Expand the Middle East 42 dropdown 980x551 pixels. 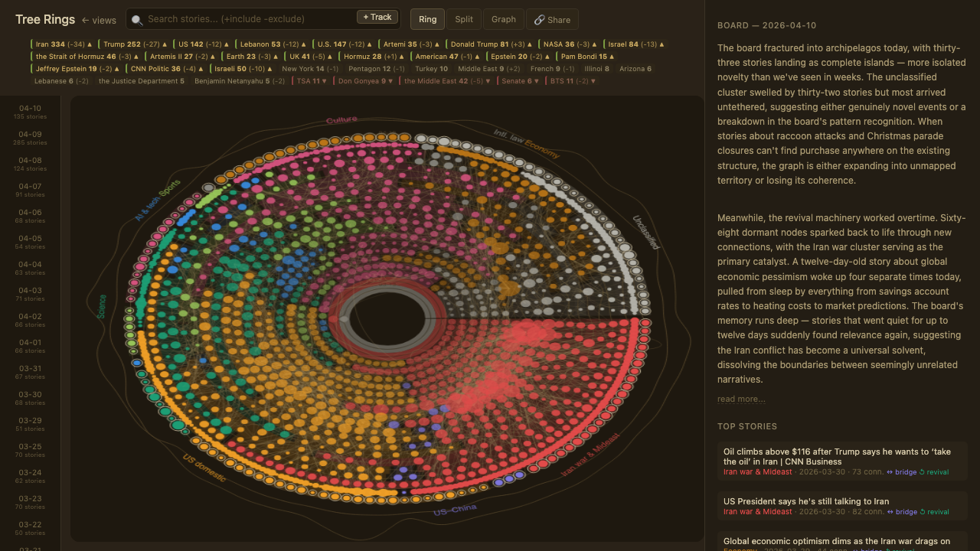tap(488, 80)
